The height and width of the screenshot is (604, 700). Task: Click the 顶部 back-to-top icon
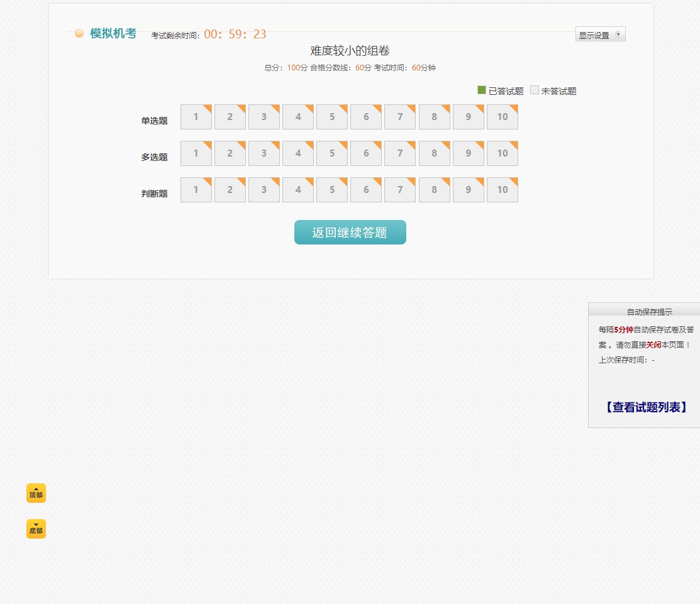click(36, 493)
